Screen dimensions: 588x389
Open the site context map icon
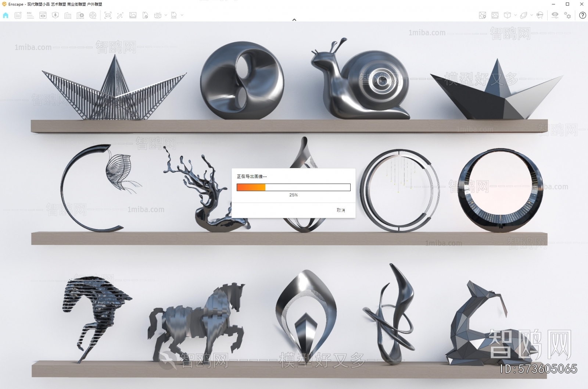[x=483, y=15]
